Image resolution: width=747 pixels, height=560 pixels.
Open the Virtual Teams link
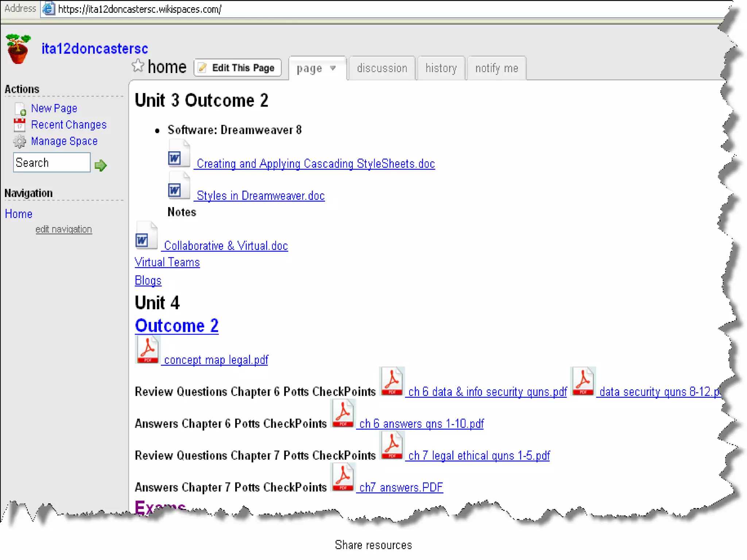tap(167, 262)
